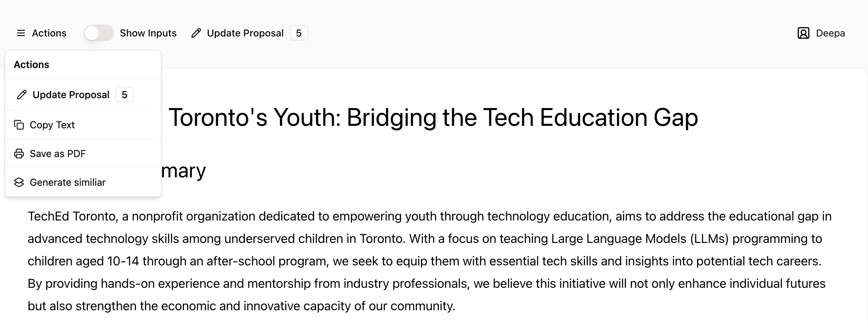Toggle the Show Inputs switch

pos(99,33)
